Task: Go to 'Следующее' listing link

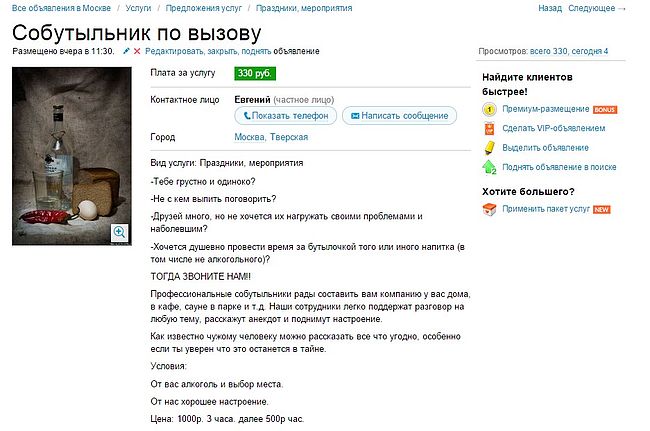Action: tap(596, 8)
